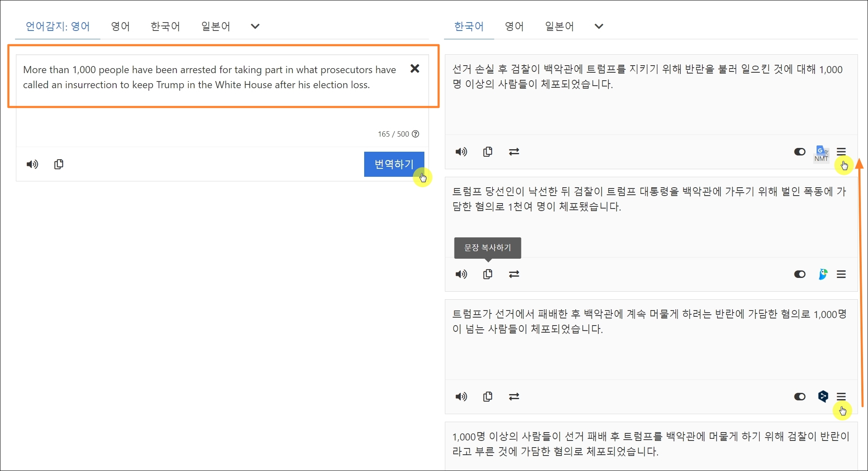Open the hamburger menu of the Google NMT result
Image resolution: width=868 pixels, height=471 pixels.
(841, 151)
